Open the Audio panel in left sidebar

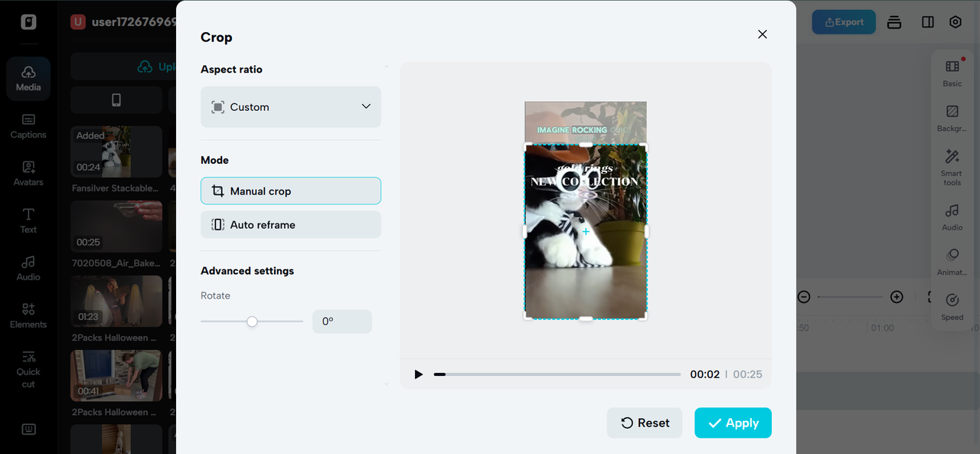28,268
